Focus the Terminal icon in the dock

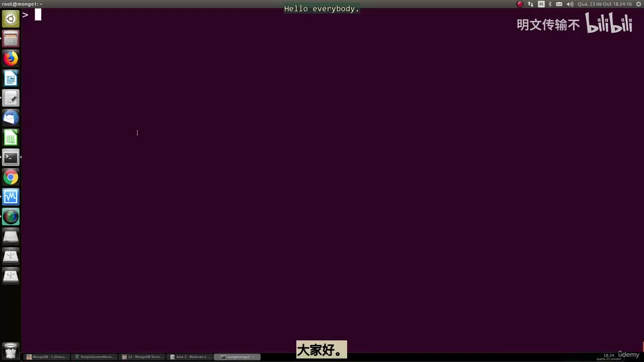coord(11,157)
